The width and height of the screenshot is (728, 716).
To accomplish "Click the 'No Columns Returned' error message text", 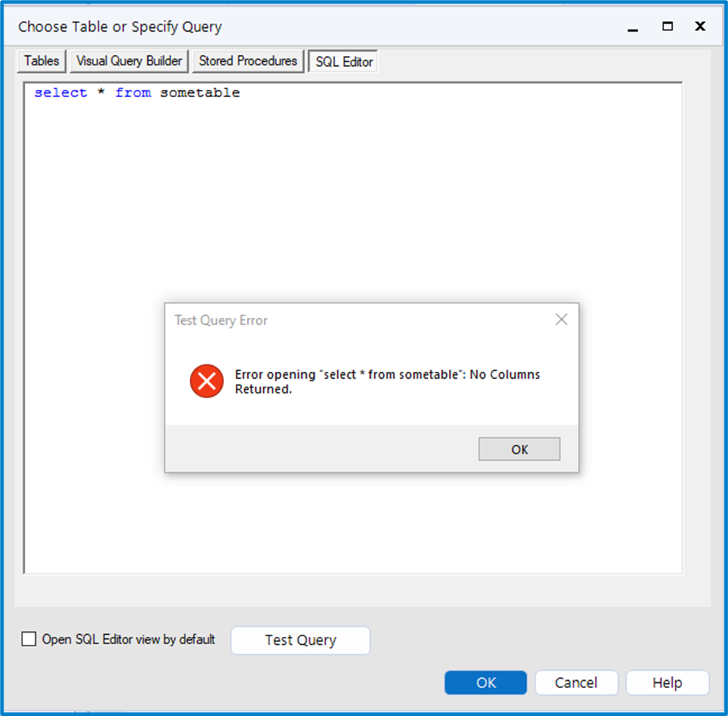I will click(387, 382).
